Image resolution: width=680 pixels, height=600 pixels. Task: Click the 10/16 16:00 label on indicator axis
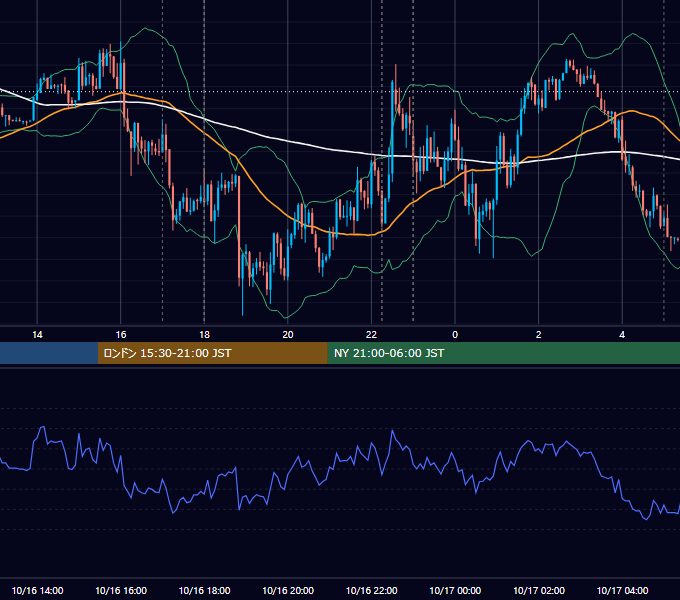121,590
